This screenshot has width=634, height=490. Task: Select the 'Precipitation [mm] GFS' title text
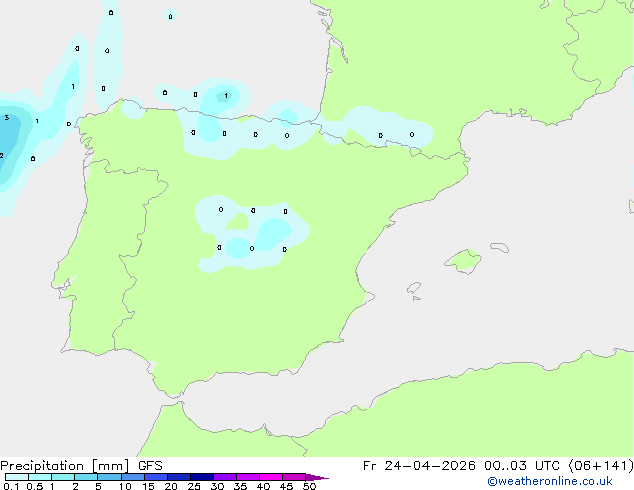pyautogui.click(x=81, y=466)
